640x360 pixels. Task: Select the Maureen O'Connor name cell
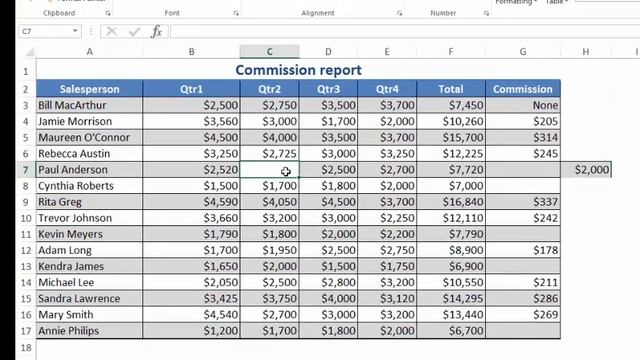point(89,138)
